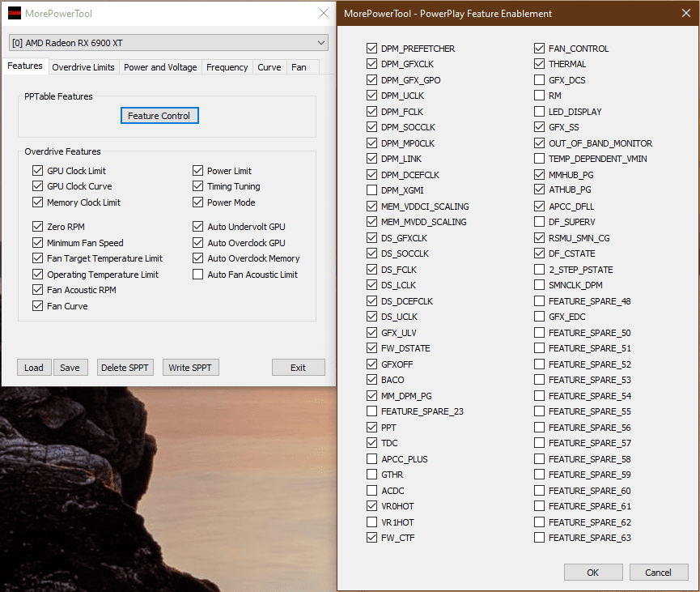Click the Save button
The width and height of the screenshot is (700, 592).
pos(70,368)
